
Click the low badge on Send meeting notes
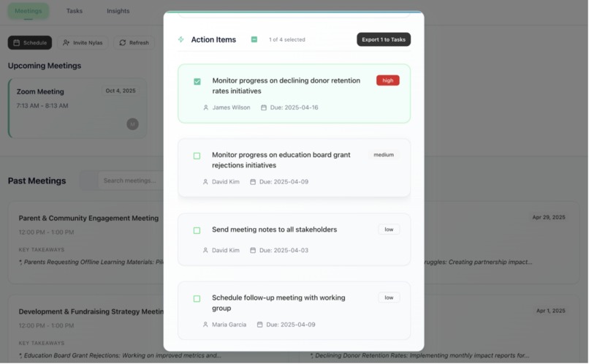[x=389, y=230]
